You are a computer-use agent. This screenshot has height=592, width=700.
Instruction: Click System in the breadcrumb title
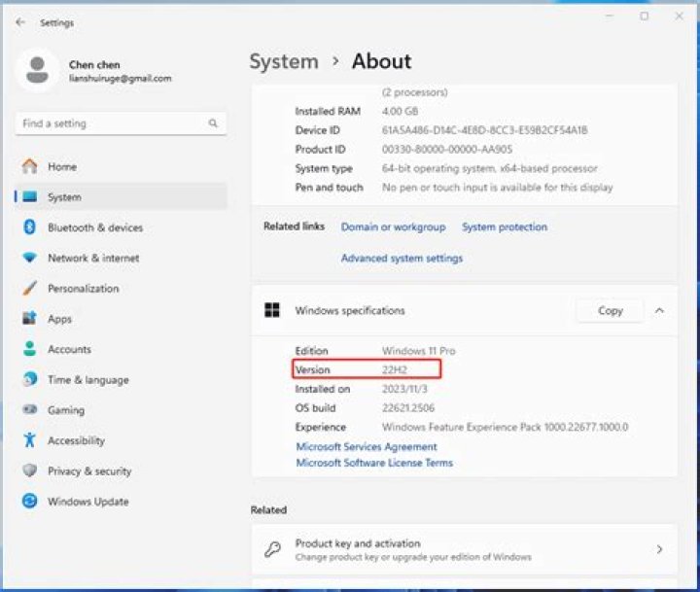pyautogui.click(x=284, y=61)
